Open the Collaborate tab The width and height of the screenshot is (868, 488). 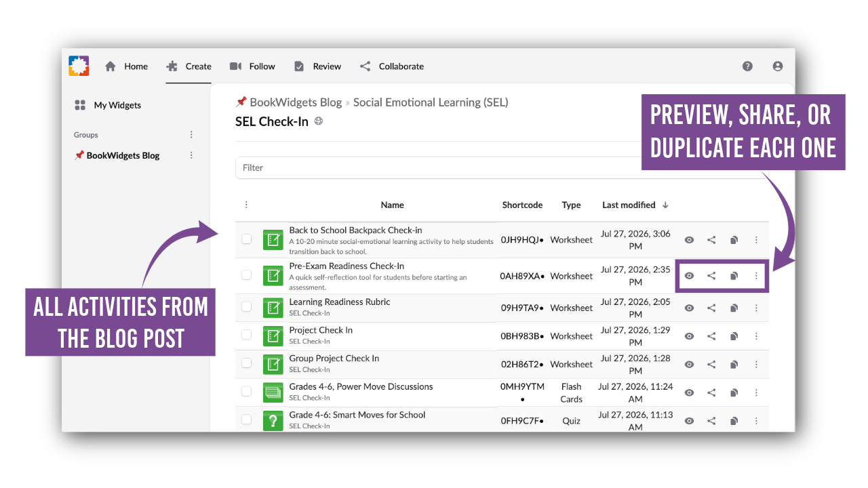click(392, 66)
